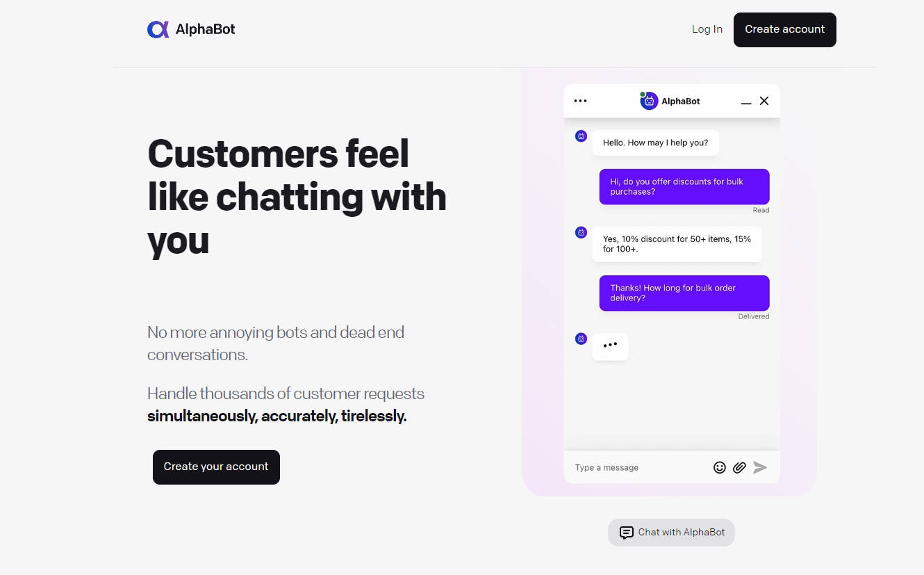
Task: Click the bot avatar next to the typing indicator
Action: point(581,339)
